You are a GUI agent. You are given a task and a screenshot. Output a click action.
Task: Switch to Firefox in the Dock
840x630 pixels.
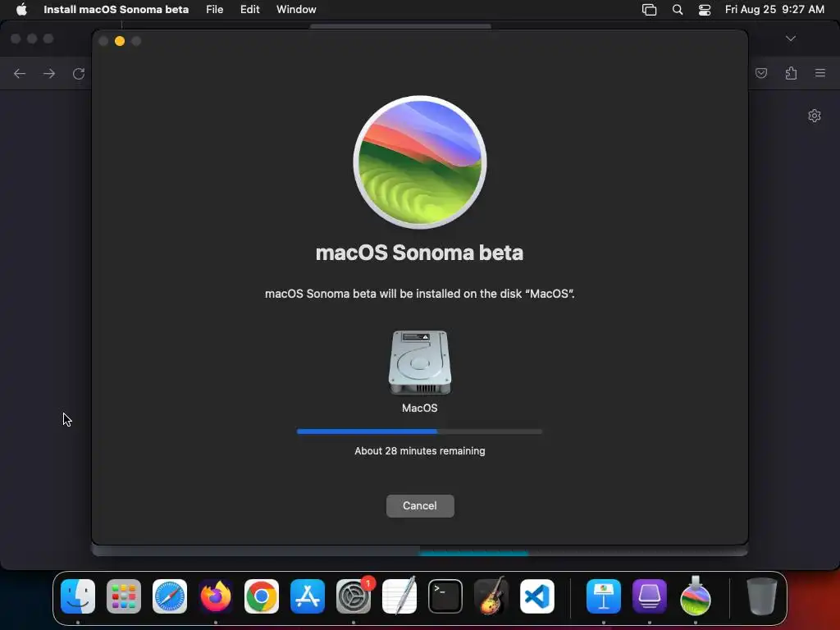click(x=216, y=596)
